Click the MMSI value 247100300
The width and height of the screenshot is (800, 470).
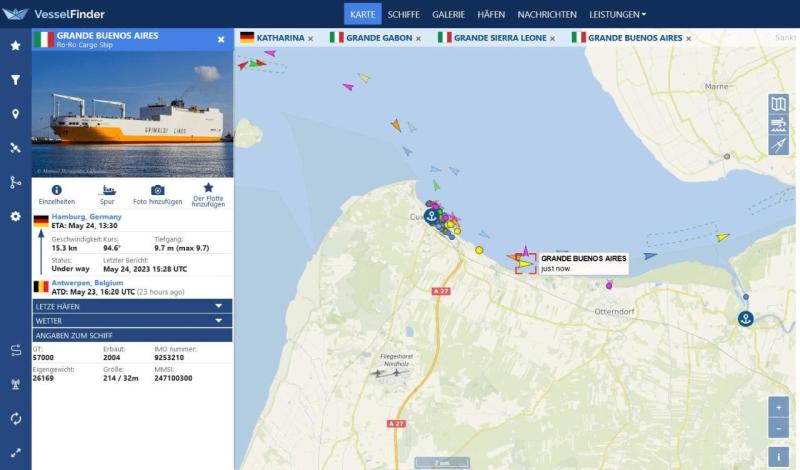click(x=173, y=378)
